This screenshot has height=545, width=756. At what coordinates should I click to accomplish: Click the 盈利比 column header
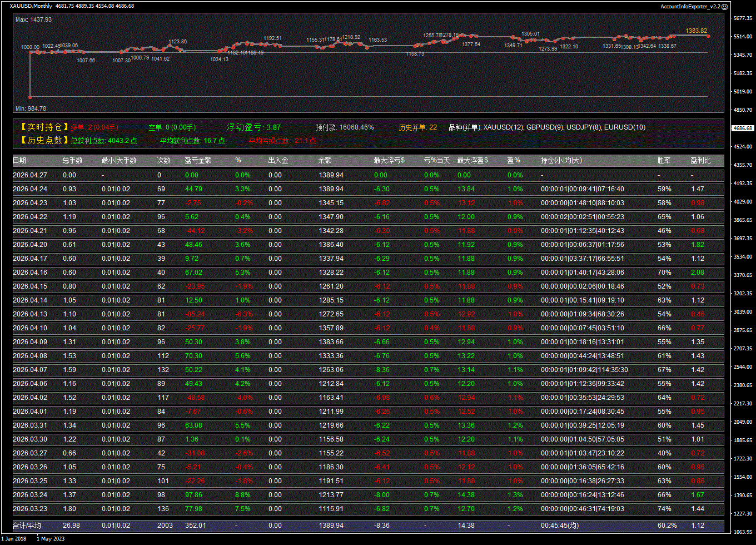[x=700, y=161]
